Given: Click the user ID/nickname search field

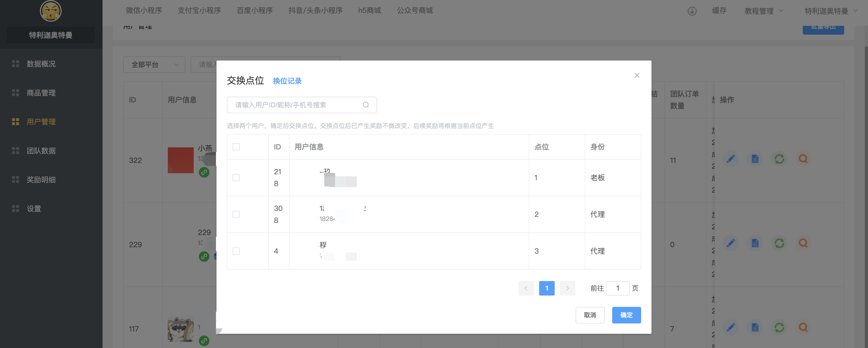Looking at the screenshot, I should (x=296, y=105).
